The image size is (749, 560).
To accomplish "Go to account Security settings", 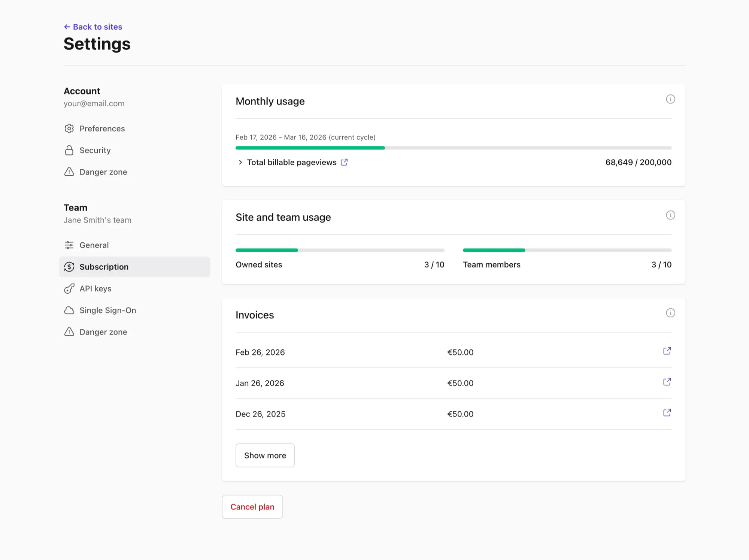I will tap(95, 150).
